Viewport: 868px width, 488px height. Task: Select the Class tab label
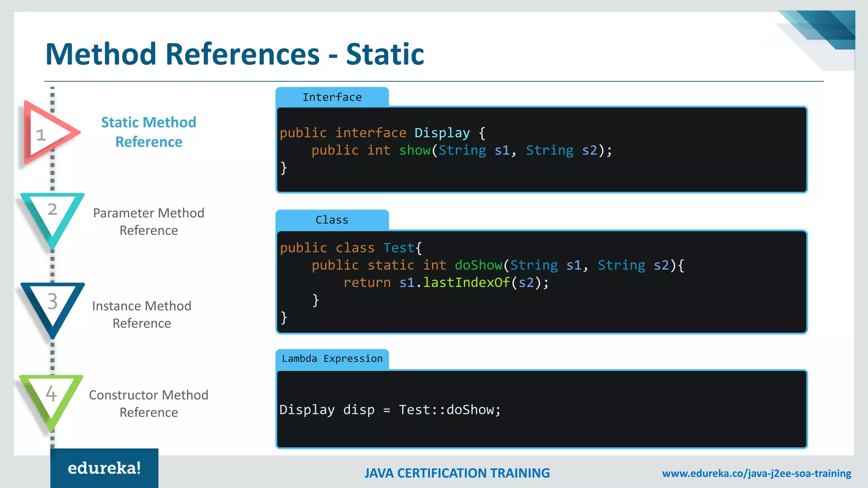pos(332,220)
